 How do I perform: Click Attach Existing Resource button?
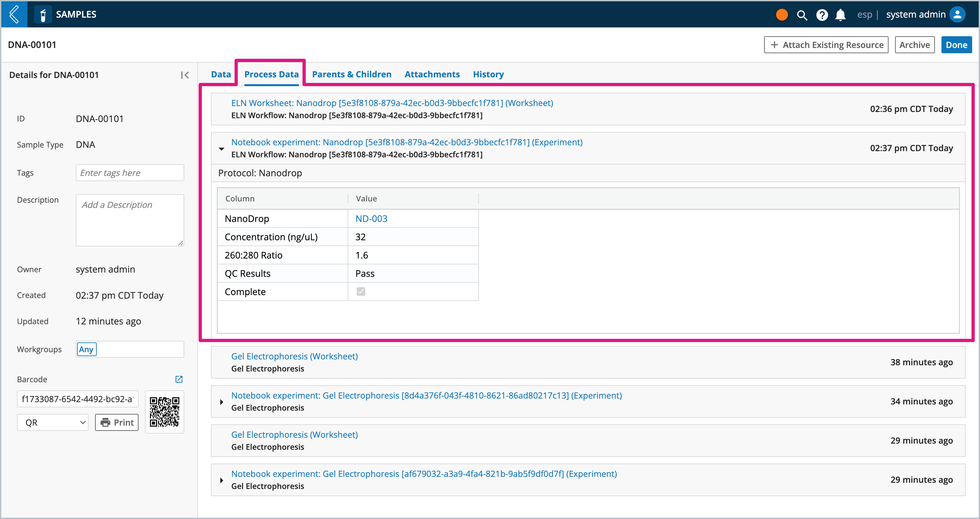(826, 45)
